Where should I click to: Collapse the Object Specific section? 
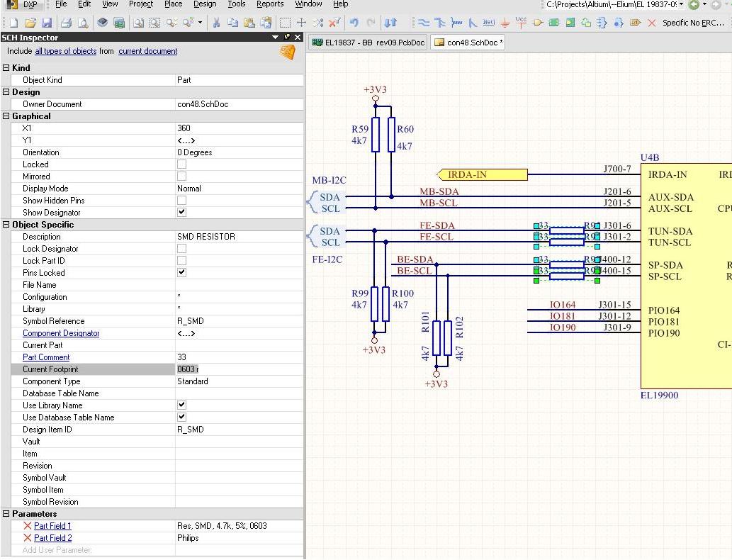coord(6,225)
